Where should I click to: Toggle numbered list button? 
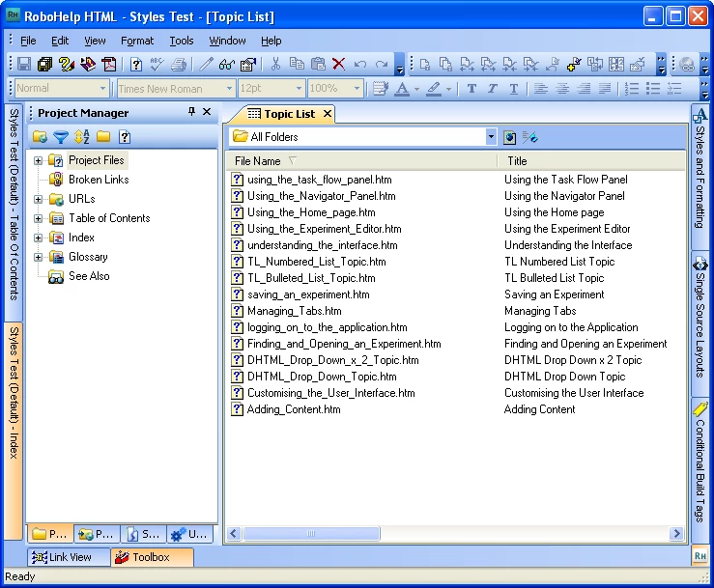tap(632, 88)
